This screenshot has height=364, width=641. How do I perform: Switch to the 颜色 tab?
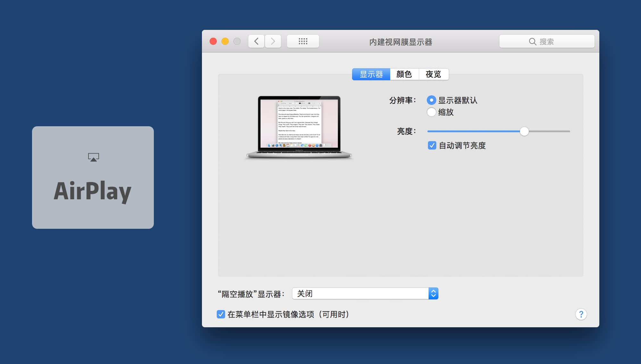tap(404, 74)
